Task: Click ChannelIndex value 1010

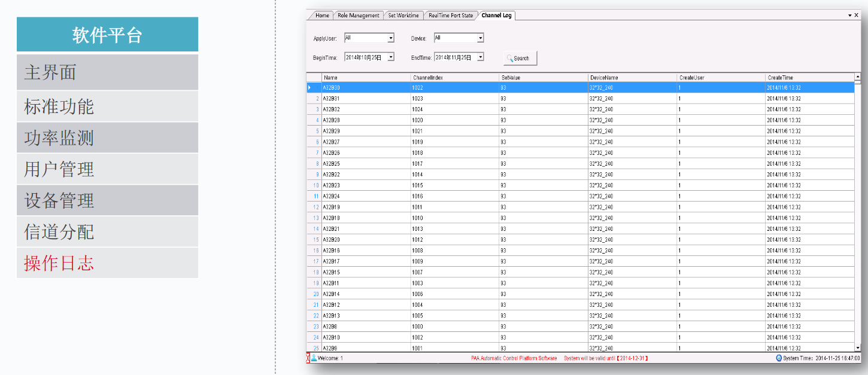Action: (455, 218)
